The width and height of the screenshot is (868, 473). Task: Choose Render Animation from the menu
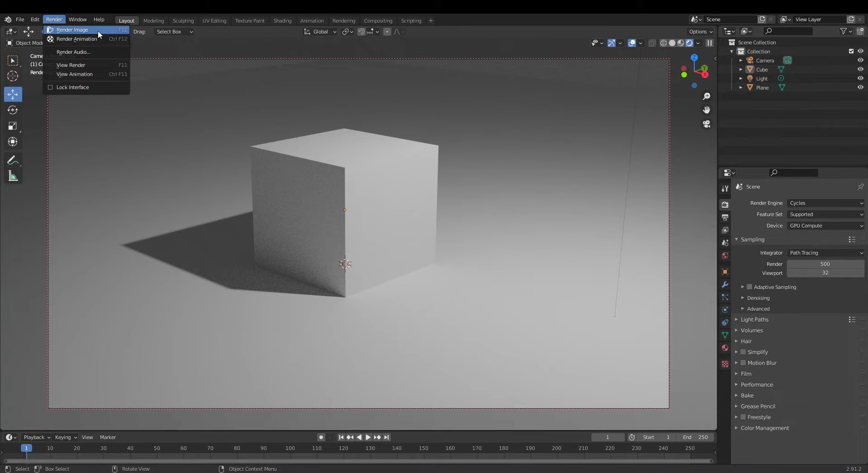[86, 39]
